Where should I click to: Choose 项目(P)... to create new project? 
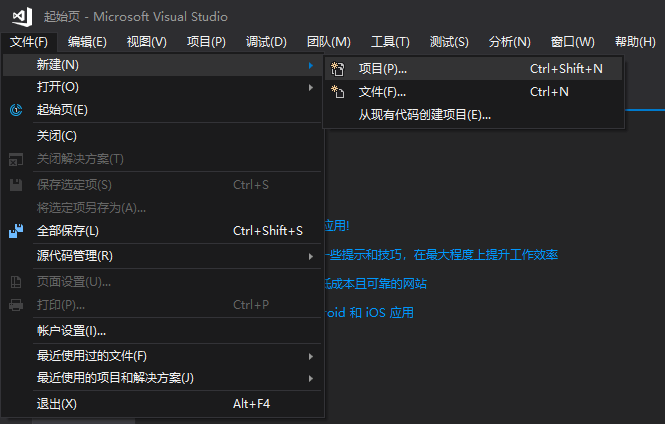[x=474, y=69]
